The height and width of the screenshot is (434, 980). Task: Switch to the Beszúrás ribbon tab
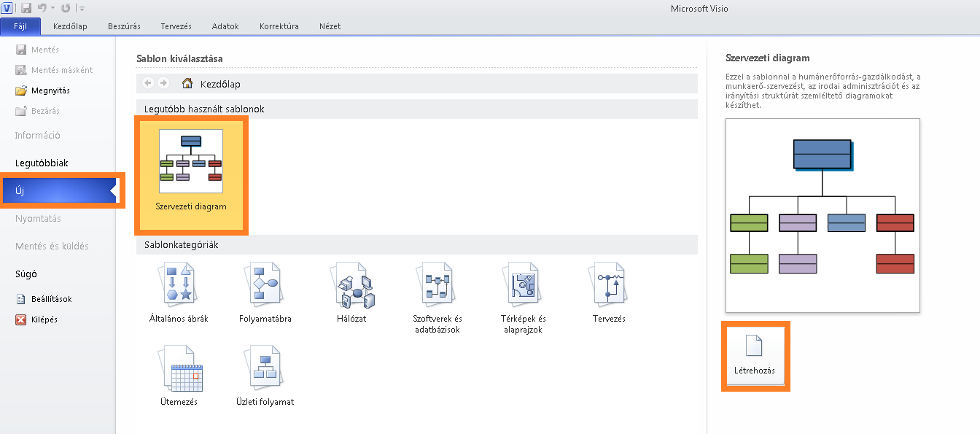123,26
